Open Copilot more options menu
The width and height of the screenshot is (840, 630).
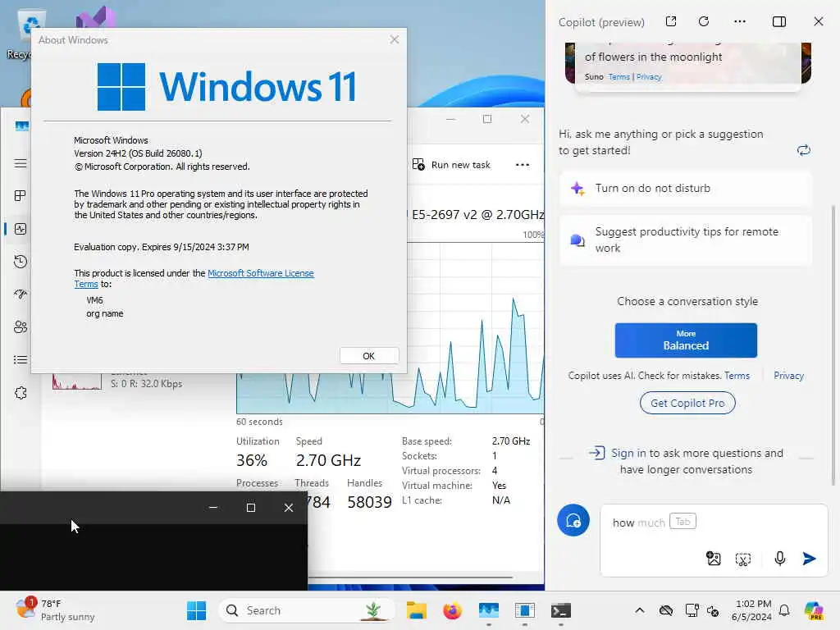point(740,21)
